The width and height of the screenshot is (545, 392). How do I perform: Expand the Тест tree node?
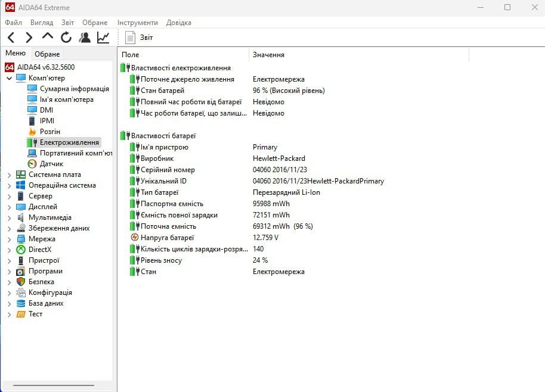10,315
